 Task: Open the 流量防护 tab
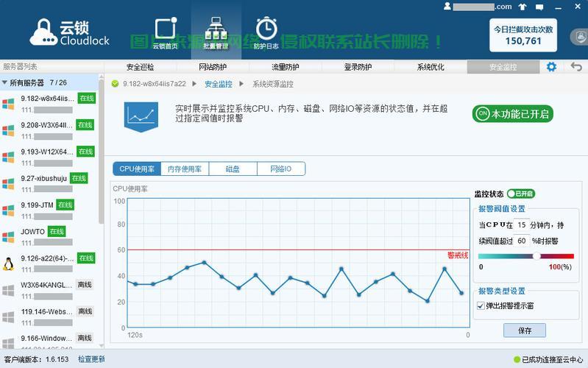pos(286,67)
